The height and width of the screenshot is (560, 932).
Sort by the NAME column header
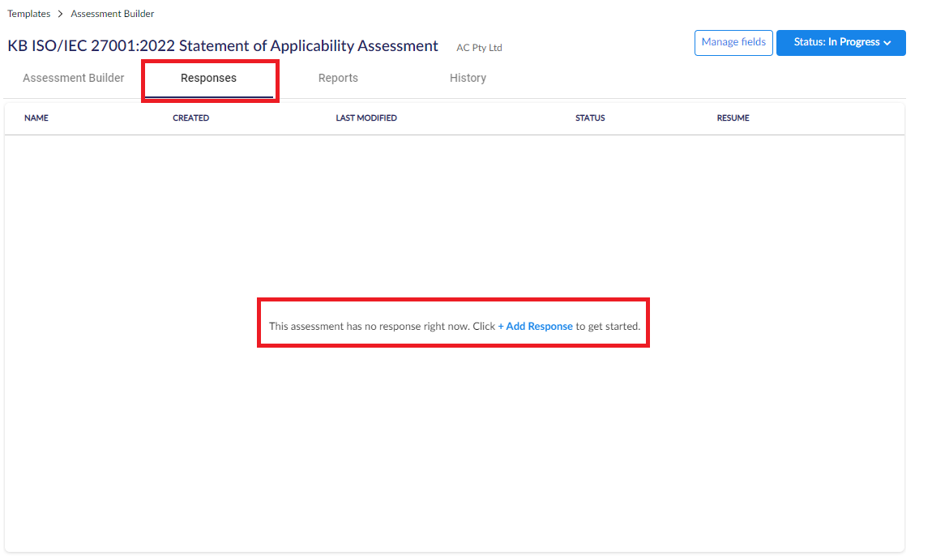(x=36, y=118)
